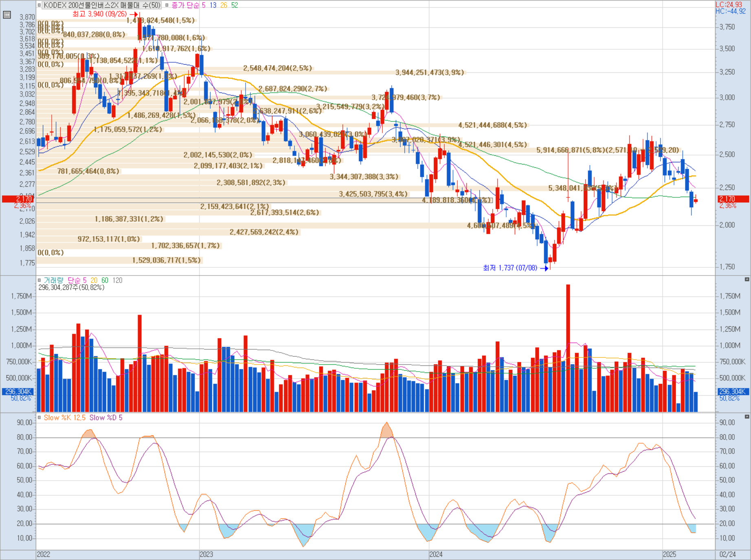Click the 13-period moving average legend number

(213, 5)
